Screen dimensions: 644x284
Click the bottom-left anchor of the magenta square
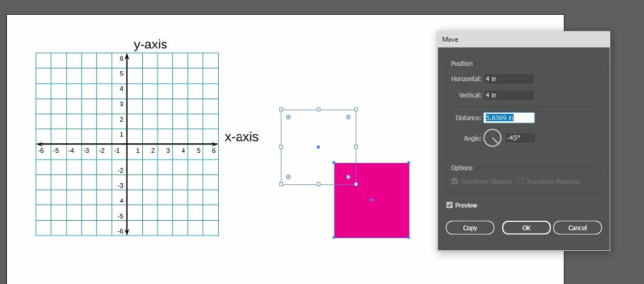tap(334, 238)
